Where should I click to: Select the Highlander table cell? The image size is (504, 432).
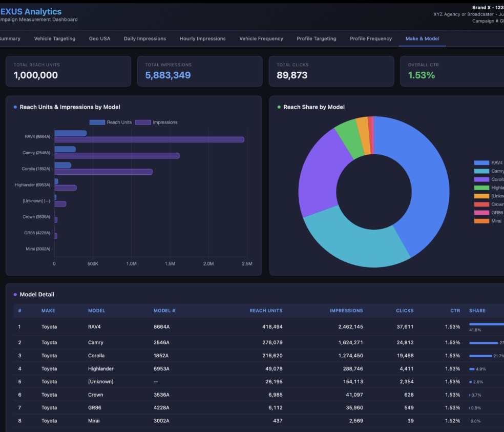[x=100, y=368]
